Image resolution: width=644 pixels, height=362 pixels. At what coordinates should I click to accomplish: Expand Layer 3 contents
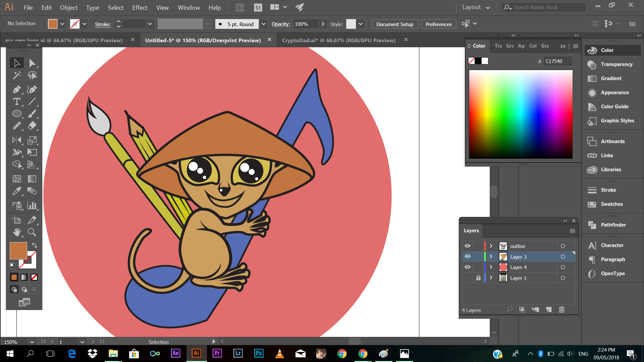coord(491,256)
